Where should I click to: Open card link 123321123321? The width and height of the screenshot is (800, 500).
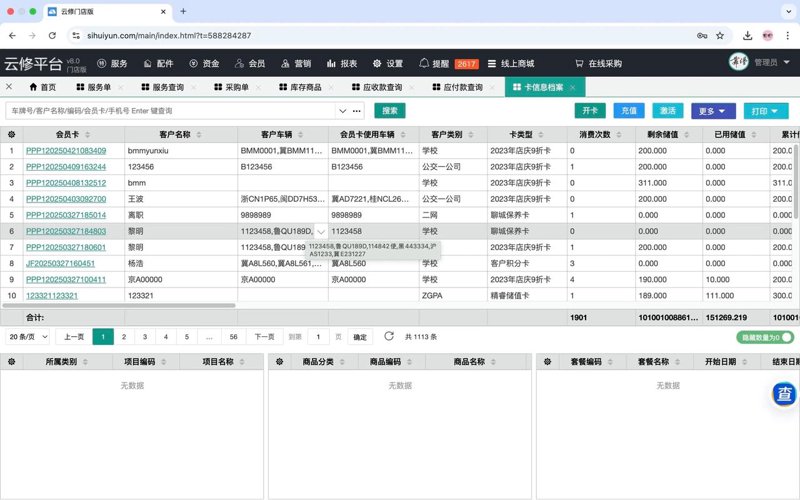click(x=52, y=295)
